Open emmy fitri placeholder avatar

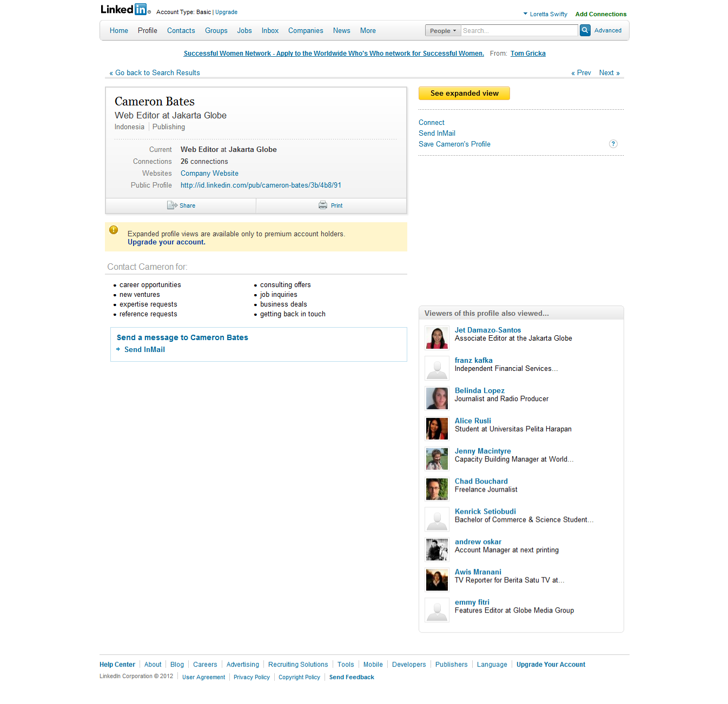(x=437, y=610)
